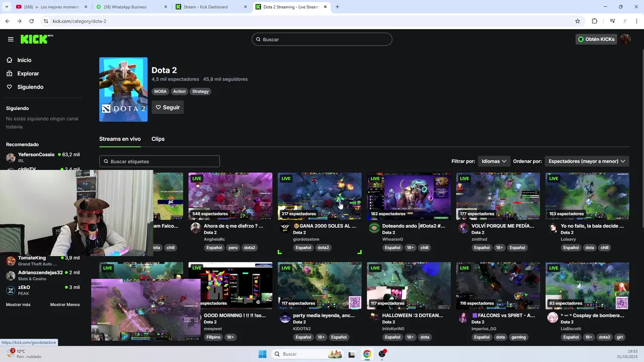Click LiaBiscotti channel avatar
644x362 pixels.
point(552,317)
